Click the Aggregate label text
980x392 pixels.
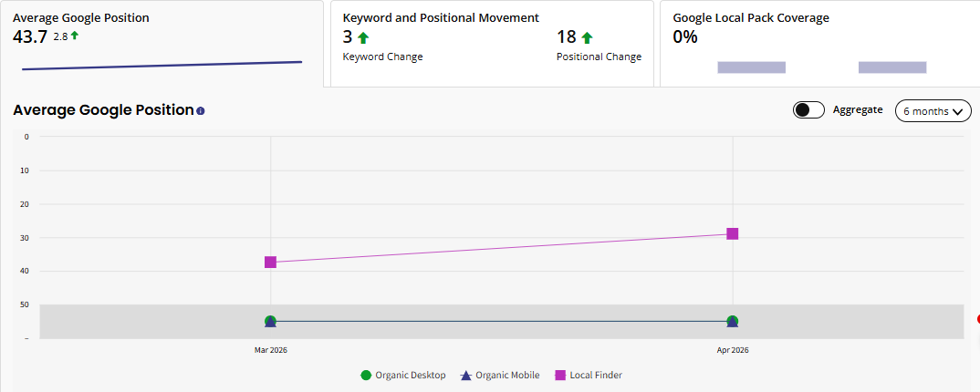(x=858, y=109)
